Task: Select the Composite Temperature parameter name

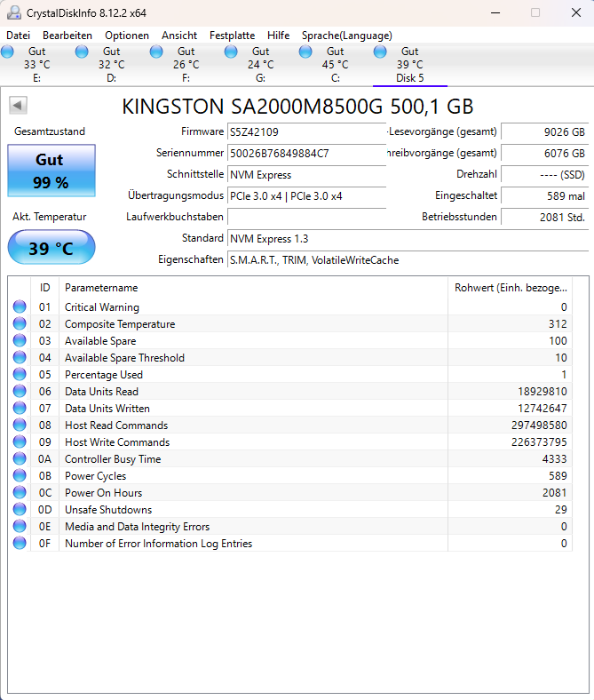Action: pos(120,324)
